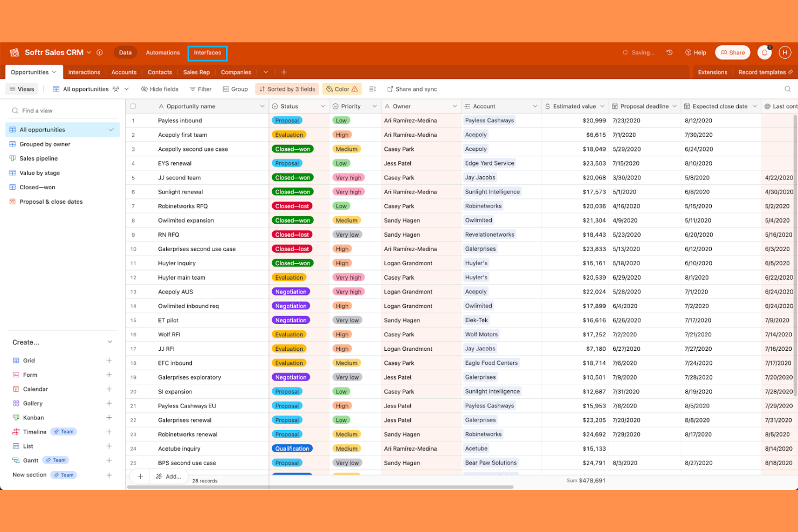798x532 pixels.
Task: Open Record templates
Action: tap(766, 72)
